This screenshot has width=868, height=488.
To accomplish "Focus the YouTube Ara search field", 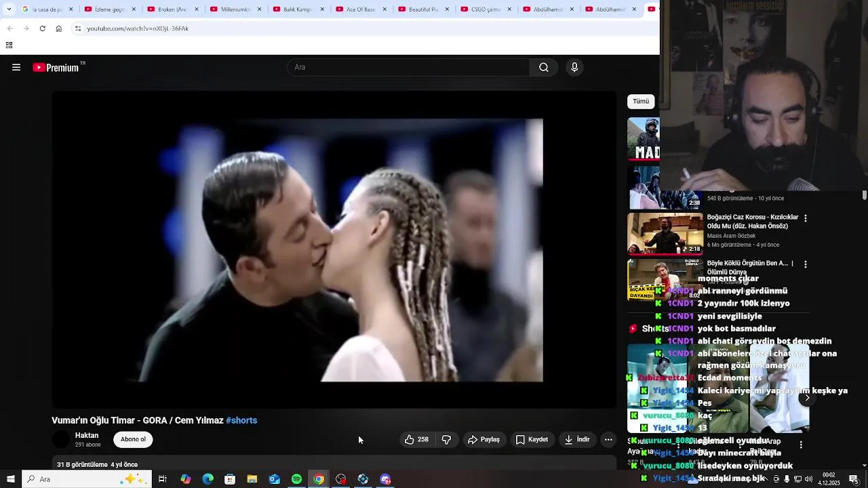I will pos(408,67).
